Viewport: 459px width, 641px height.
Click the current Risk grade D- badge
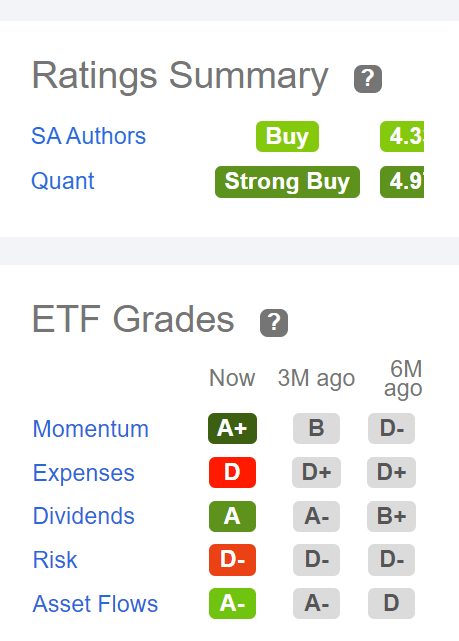233,560
